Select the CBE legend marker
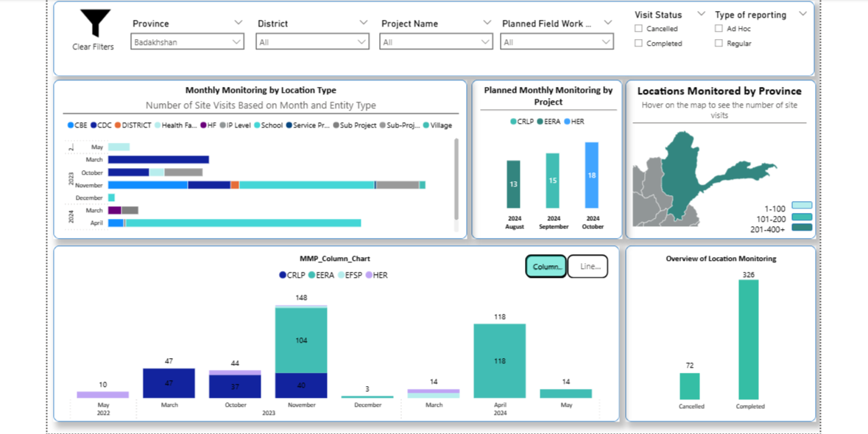Viewport: 868px width, 434px height. coord(70,125)
